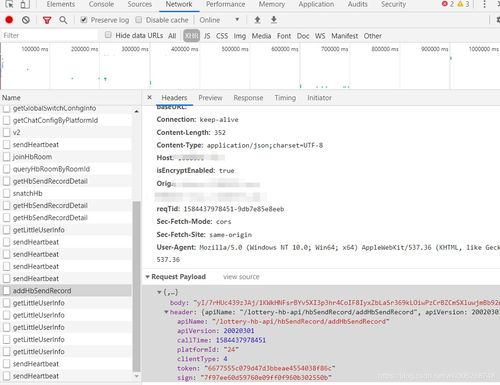Image resolution: width=500 pixels, height=385 pixels.
Task: Tick checkbox beside addHbSendRecord request
Action: pyautogui.click(x=6, y=291)
